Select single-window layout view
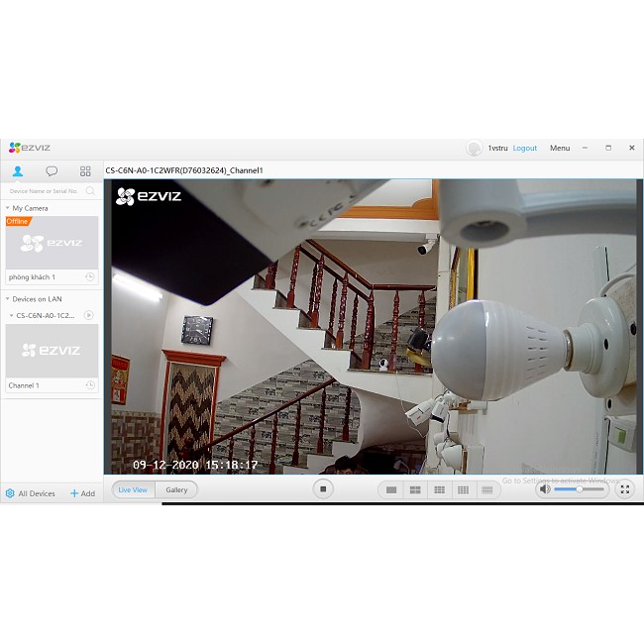Viewport: 644px width, 644px height. click(391, 489)
